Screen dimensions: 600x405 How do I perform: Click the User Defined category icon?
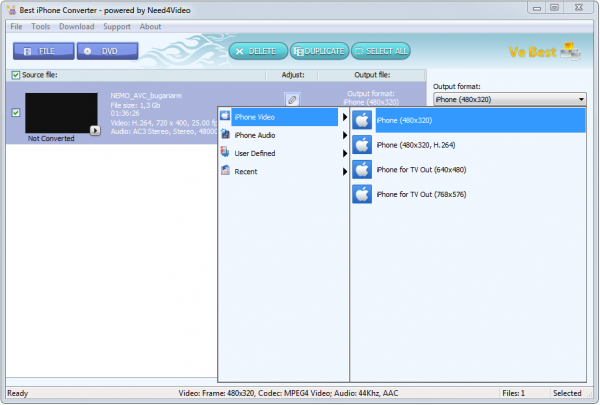(x=225, y=152)
